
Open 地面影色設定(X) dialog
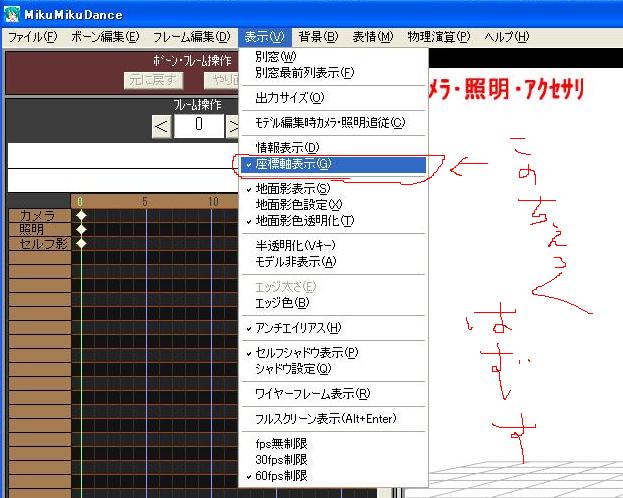(x=334, y=205)
